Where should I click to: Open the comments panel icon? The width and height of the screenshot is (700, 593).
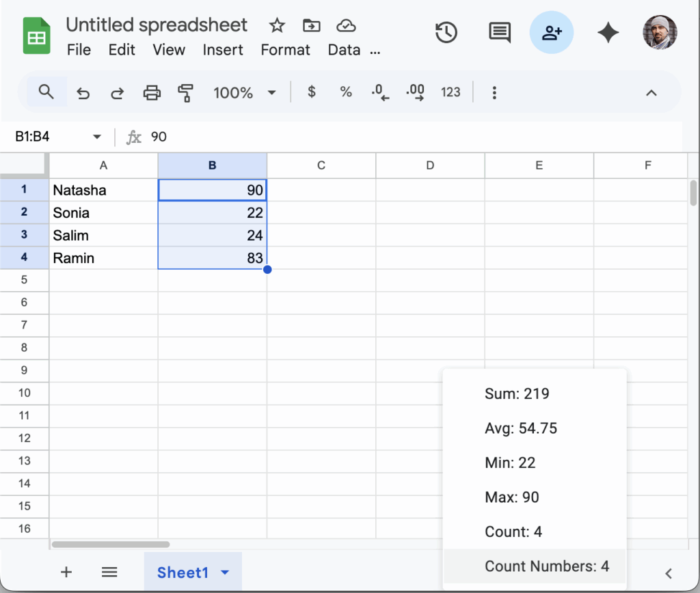coord(500,32)
